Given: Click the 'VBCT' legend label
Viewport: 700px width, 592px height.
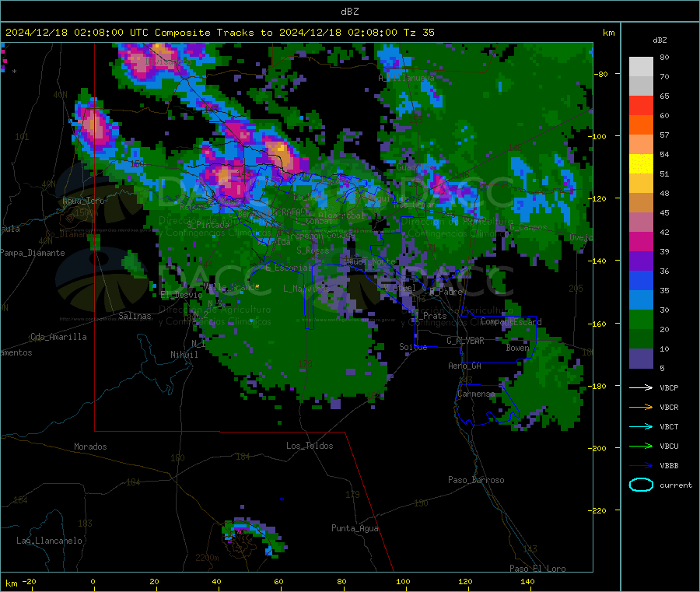Looking at the screenshot, I should click(669, 427).
